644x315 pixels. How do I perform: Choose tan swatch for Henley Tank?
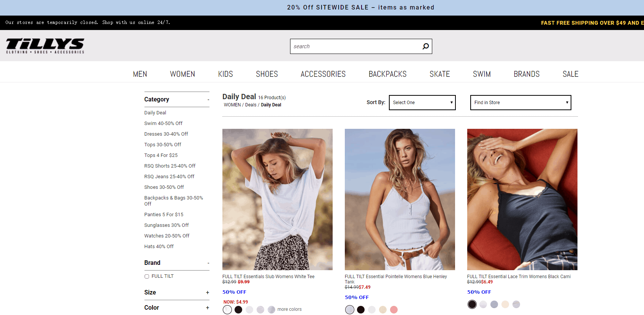[x=383, y=310]
